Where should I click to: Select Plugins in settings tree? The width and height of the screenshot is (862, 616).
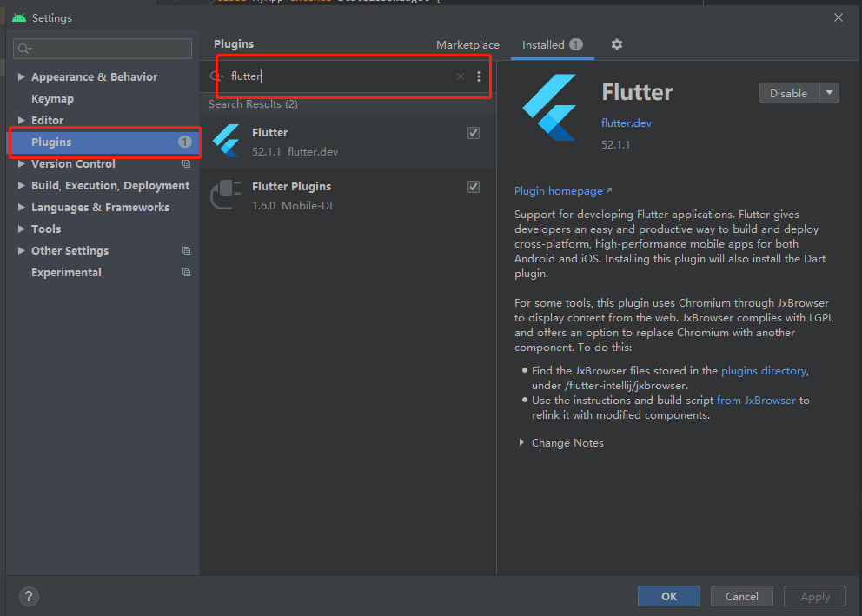(104, 142)
